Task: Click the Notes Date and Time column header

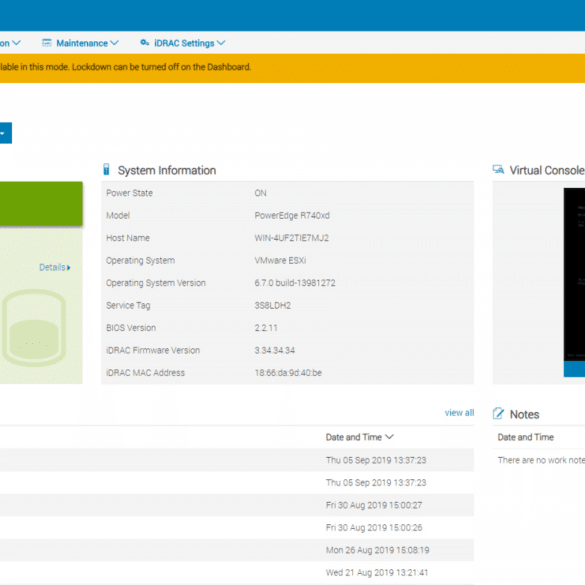Action: 525,437
